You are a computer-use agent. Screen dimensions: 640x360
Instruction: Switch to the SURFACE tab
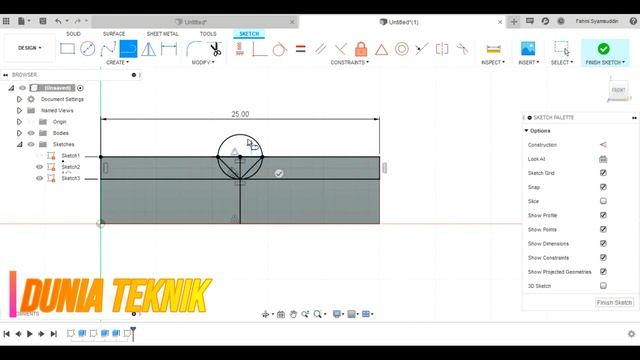point(114,34)
